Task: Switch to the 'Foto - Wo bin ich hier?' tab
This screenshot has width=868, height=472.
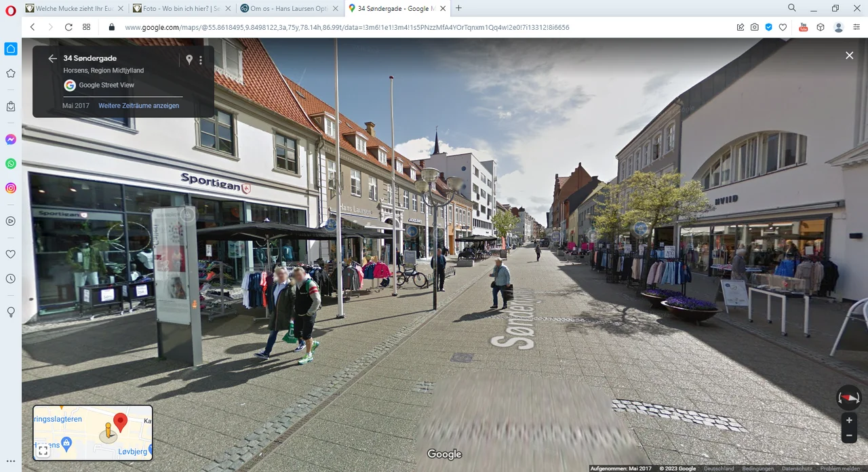Action: (x=181, y=8)
